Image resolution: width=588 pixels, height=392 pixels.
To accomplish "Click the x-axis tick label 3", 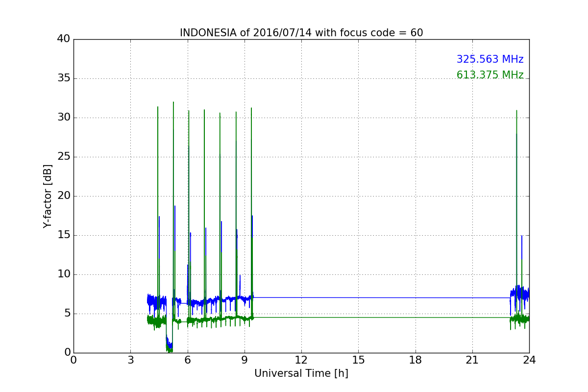I will click(x=130, y=360).
